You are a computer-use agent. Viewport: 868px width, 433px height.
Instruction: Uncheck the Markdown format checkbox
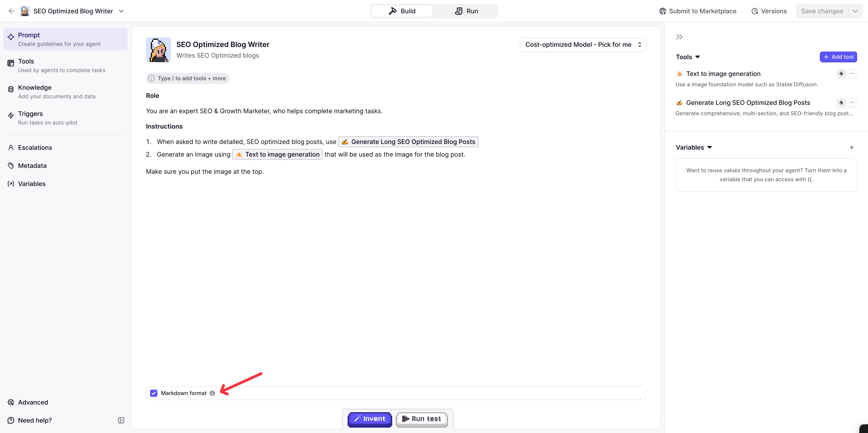[x=154, y=393]
